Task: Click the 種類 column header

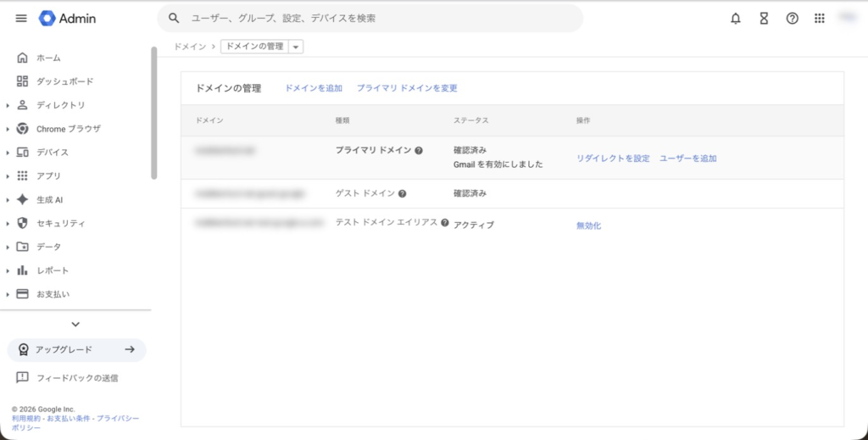Action: [x=342, y=120]
